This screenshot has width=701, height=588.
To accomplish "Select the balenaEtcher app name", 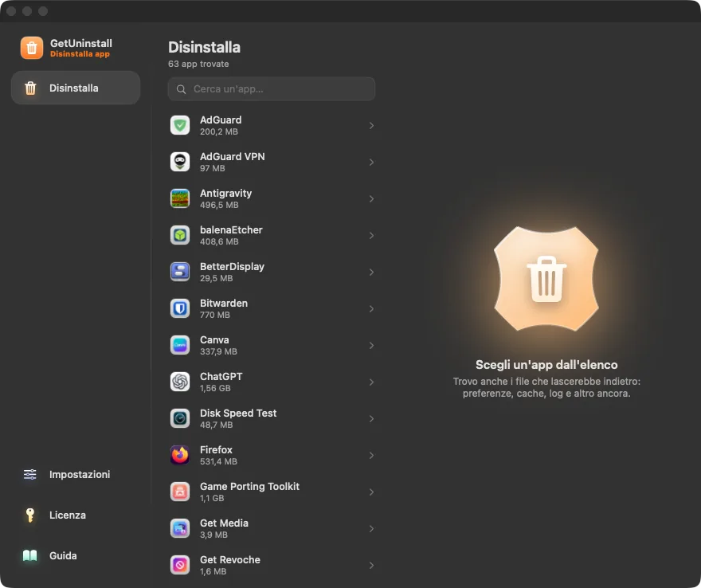I will [x=231, y=229].
